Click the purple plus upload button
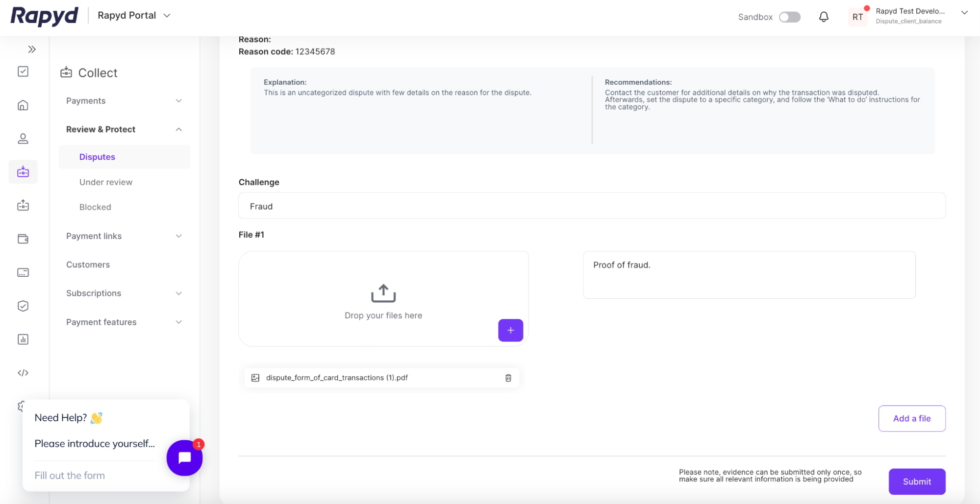This screenshot has height=504, width=980. click(x=510, y=330)
